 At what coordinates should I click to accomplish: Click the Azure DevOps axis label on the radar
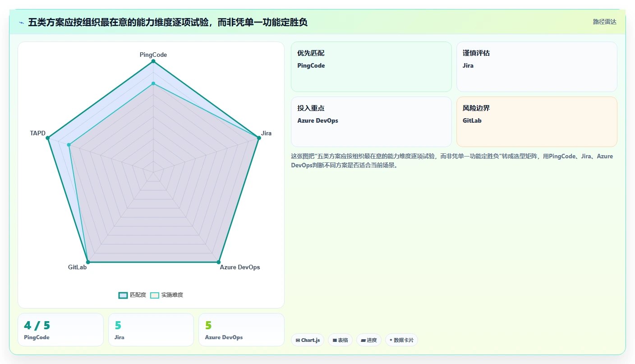coord(240,267)
